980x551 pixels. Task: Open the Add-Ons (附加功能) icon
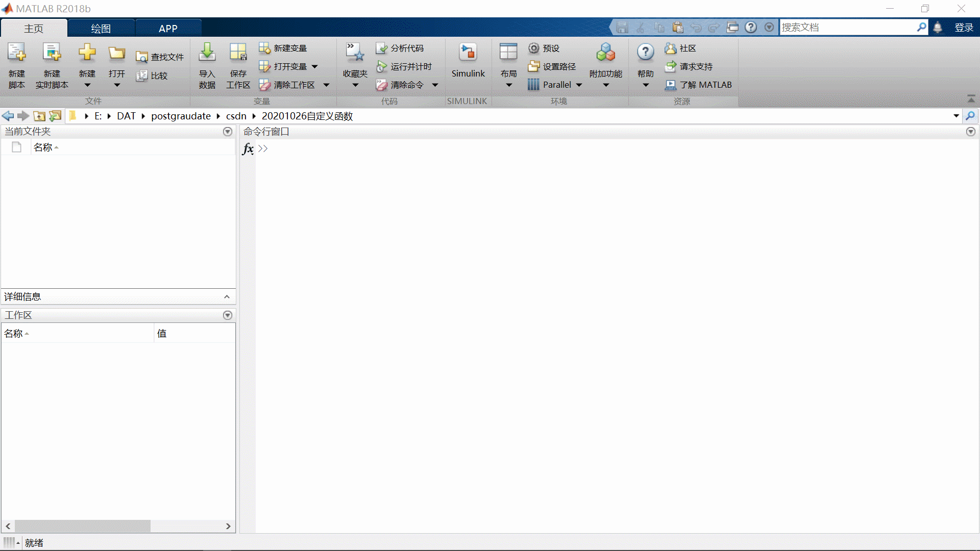coord(605,53)
